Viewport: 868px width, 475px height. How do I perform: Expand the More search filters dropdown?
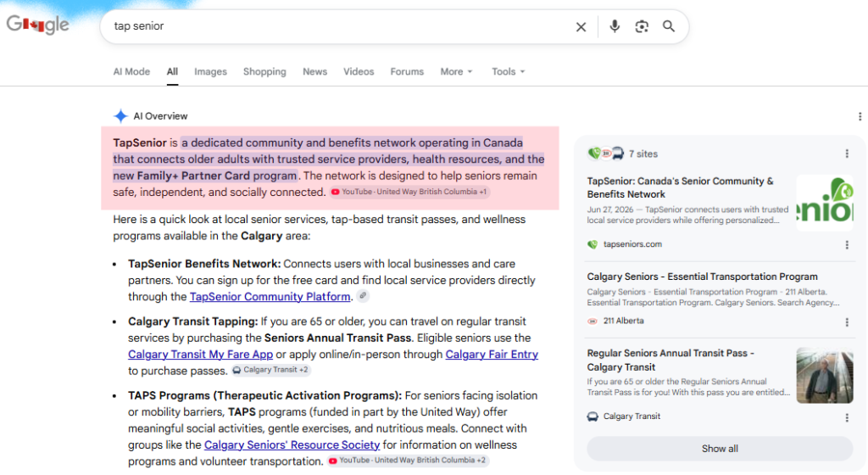456,71
